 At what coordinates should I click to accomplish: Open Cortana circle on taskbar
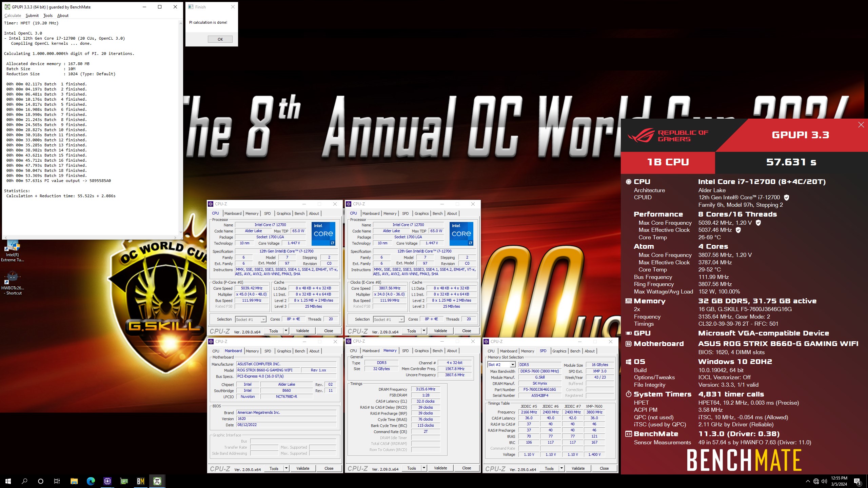click(x=41, y=481)
